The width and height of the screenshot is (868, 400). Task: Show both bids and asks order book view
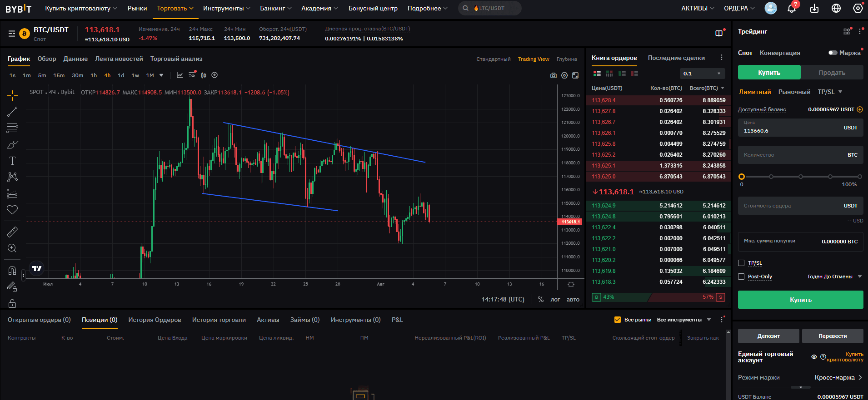pos(597,74)
